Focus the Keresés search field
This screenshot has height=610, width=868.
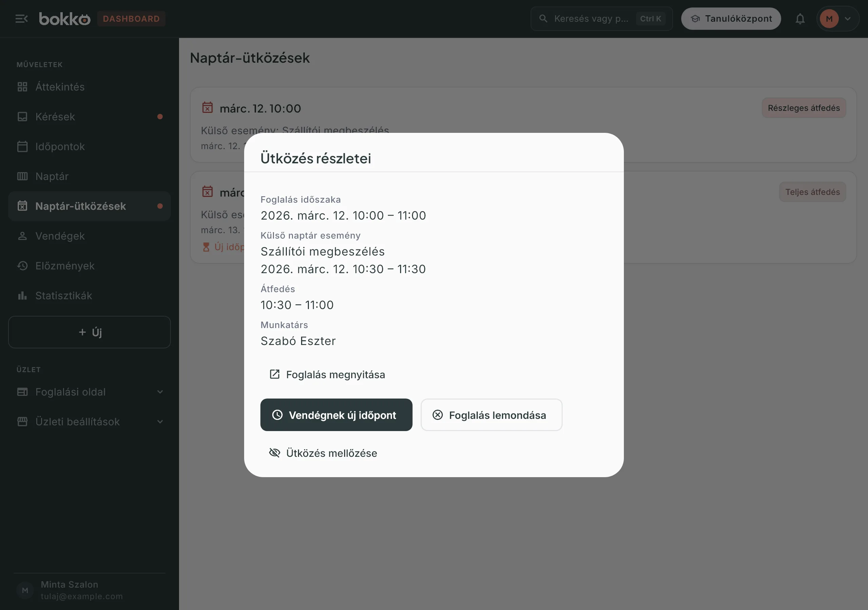point(601,19)
